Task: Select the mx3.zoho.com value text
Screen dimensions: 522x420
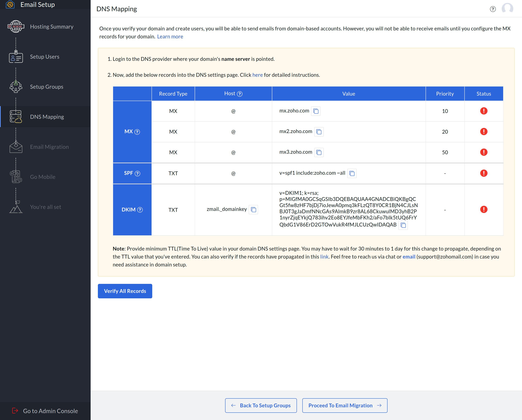Action: 296,152
